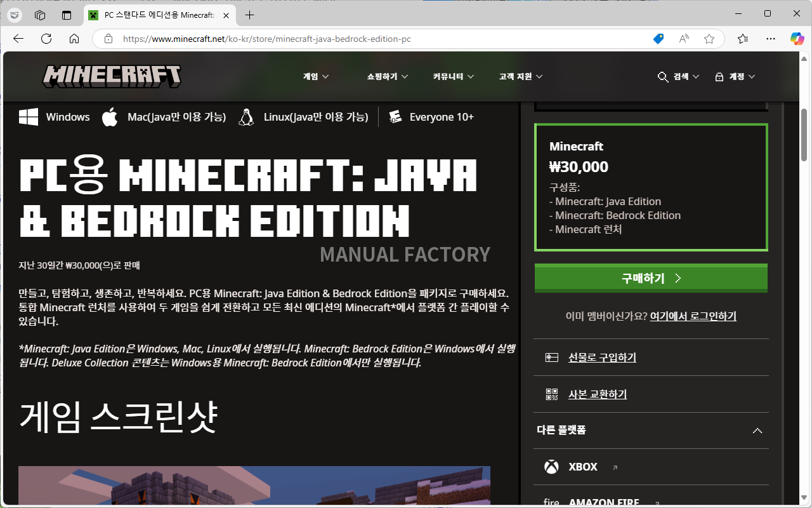
Task: Add this page to favorites star
Action: click(709, 39)
